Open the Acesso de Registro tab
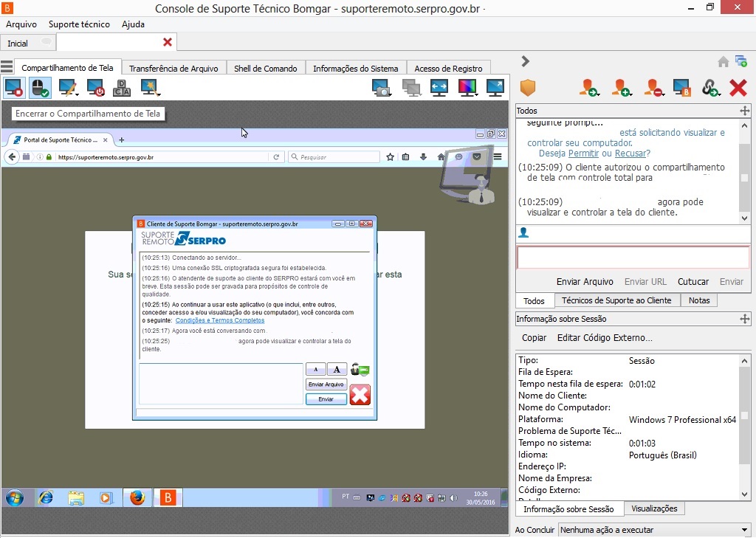 point(448,69)
